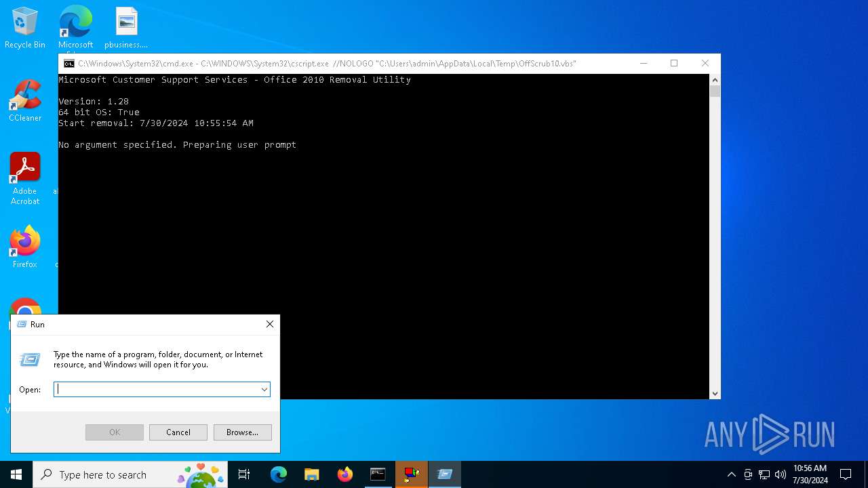Open CCleaner desktop shortcut
Image resolution: width=868 pixels, height=488 pixels.
pos(25,102)
